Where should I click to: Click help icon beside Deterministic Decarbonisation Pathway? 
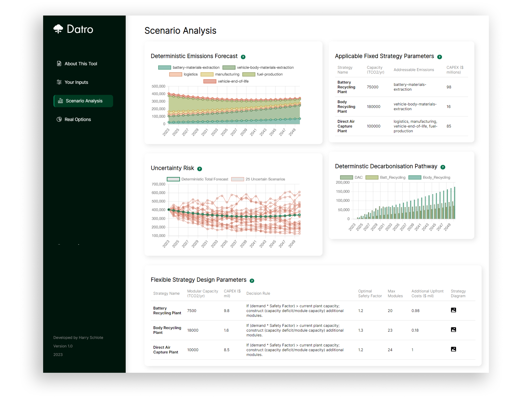click(x=443, y=167)
